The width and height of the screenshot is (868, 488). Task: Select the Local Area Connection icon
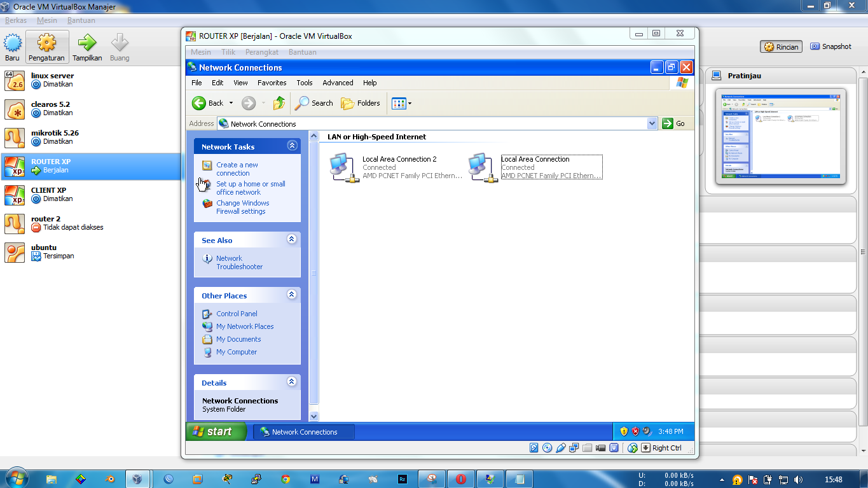483,168
